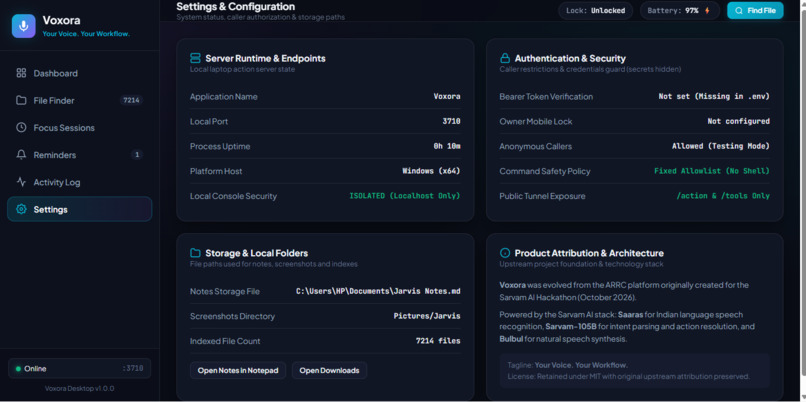Click the Application Name value Voxora

pos(447,96)
